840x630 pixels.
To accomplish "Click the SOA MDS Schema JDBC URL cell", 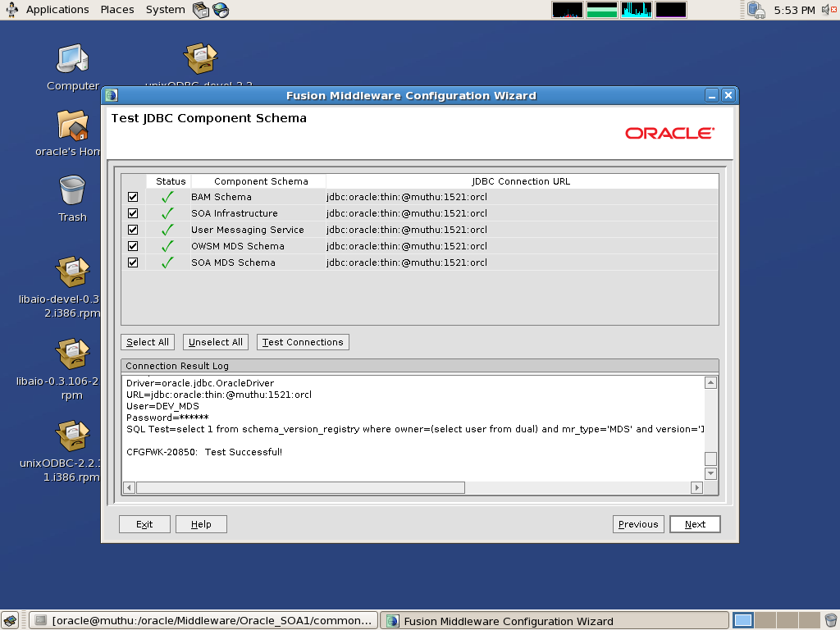I will click(522, 262).
